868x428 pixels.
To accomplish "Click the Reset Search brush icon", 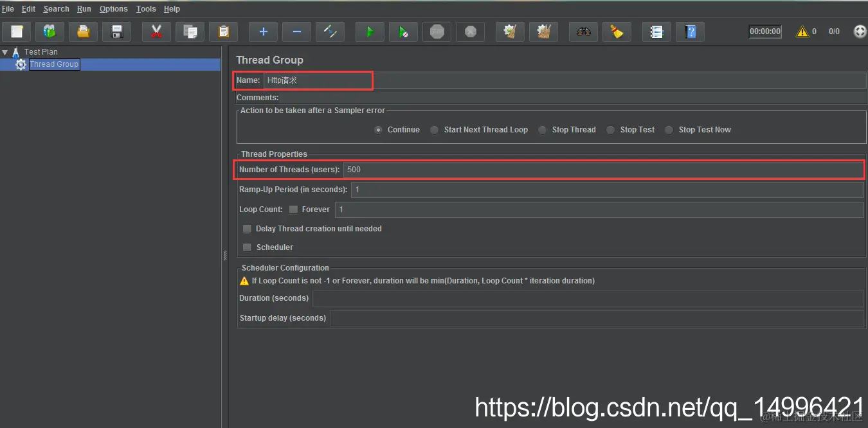I will [617, 31].
